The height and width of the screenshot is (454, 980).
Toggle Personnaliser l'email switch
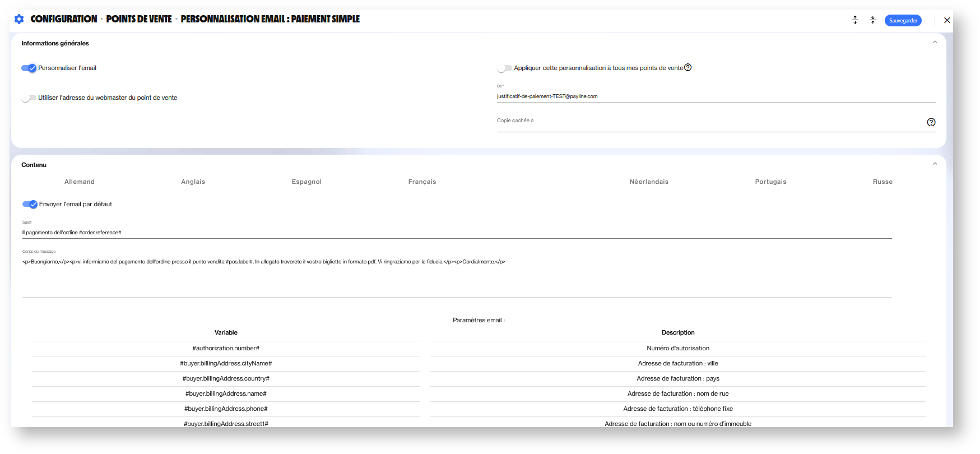tap(29, 68)
